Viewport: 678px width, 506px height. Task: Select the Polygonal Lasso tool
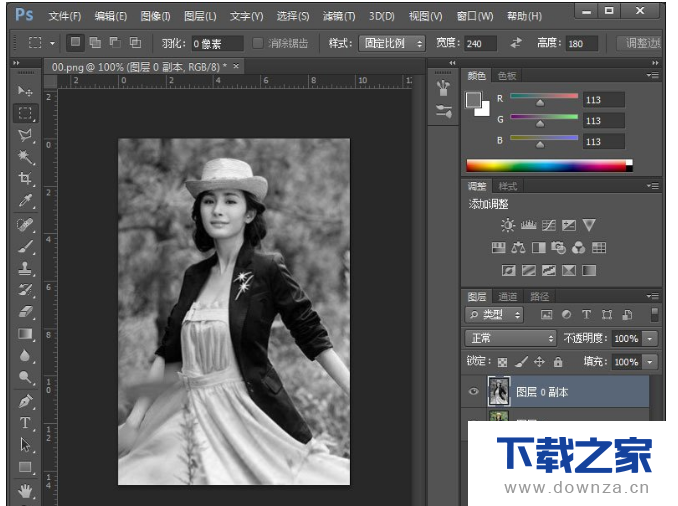tap(25, 135)
